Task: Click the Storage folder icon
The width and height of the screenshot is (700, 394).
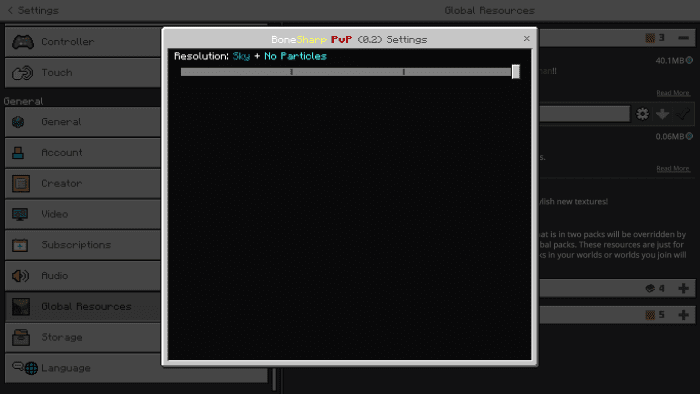Action: tap(21, 337)
